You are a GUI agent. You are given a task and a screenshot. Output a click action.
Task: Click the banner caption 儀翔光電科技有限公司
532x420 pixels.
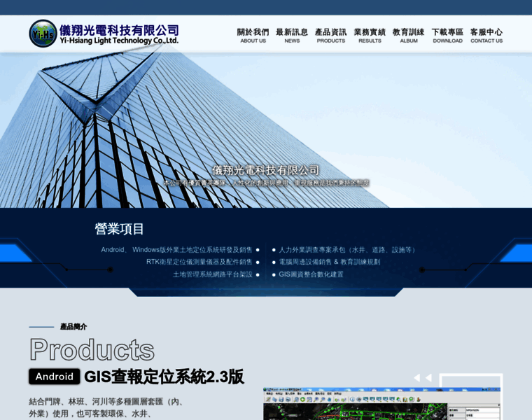(x=266, y=170)
